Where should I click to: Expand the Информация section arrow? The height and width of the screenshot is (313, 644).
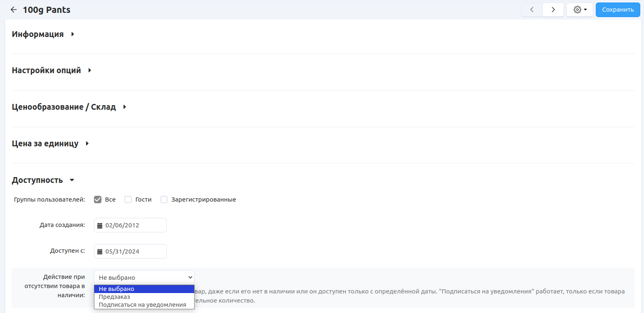73,35
